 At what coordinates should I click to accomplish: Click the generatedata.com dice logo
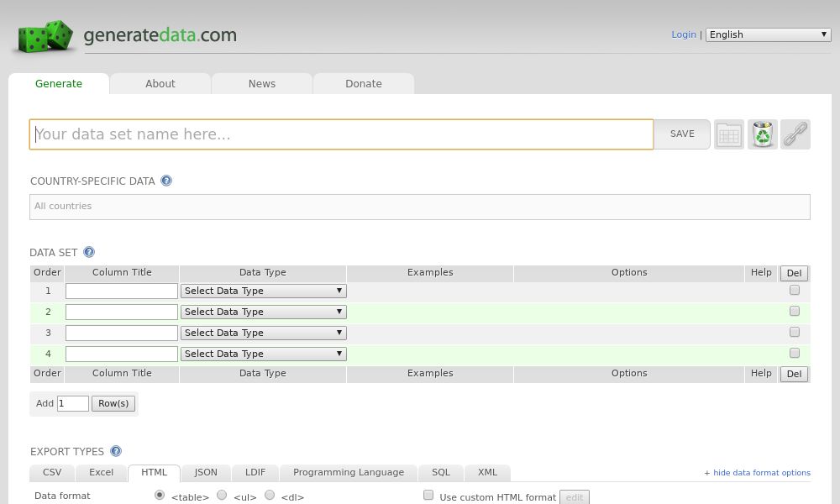(x=44, y=36)
